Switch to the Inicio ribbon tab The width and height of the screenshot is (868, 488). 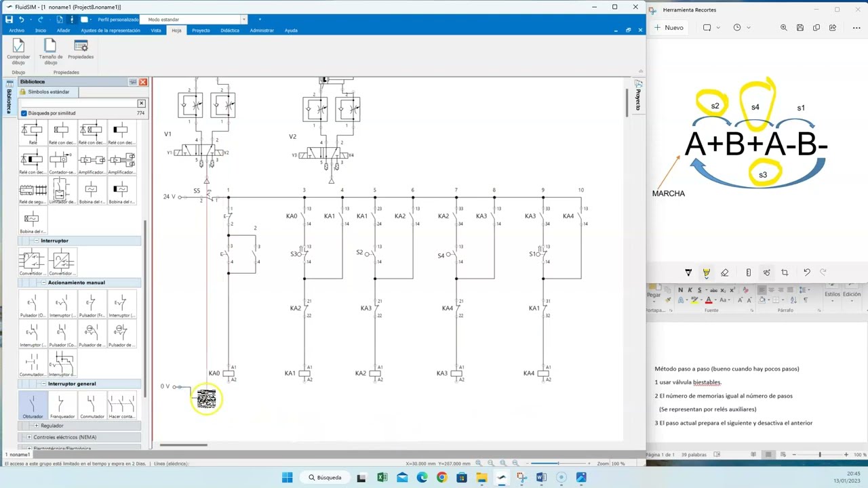(41, 30)
